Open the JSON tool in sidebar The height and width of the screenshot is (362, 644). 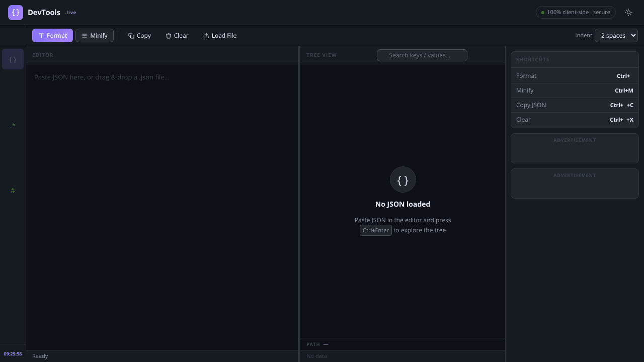(x=13, y=59)
